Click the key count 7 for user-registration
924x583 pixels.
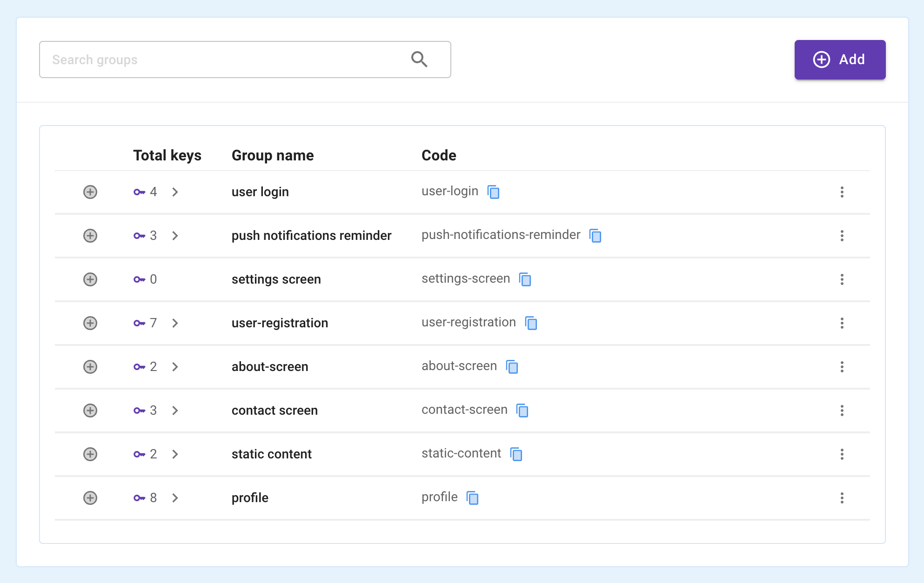point(153,323)
